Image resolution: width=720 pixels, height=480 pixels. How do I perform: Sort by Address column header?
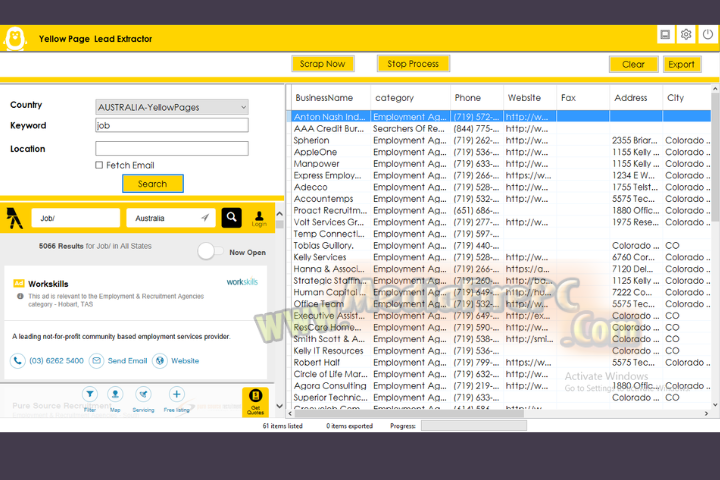(x=636, y=97)
